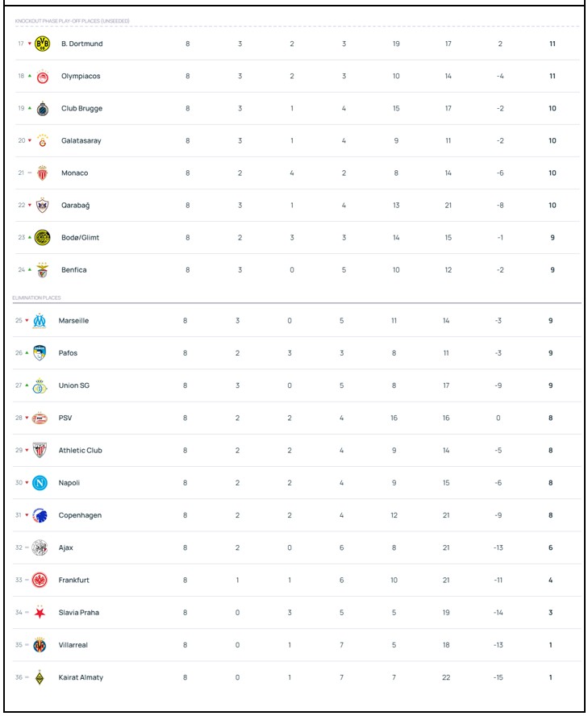Open the Qarabağ team link
Image resolution: width=588 pixels, height=716 pixels.
(x=75, y=206)
